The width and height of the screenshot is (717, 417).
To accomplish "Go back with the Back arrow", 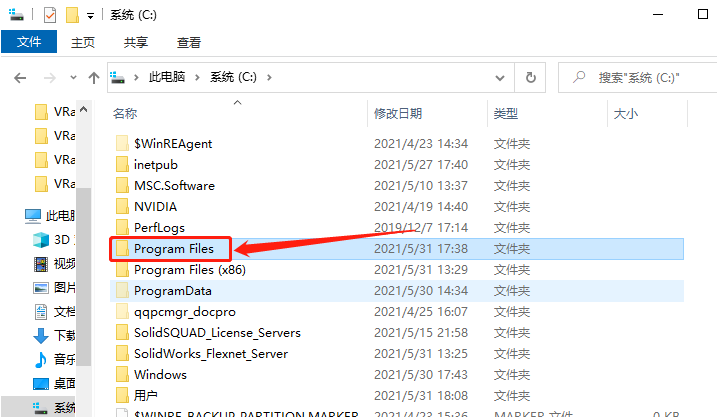I will pos(20,78).
